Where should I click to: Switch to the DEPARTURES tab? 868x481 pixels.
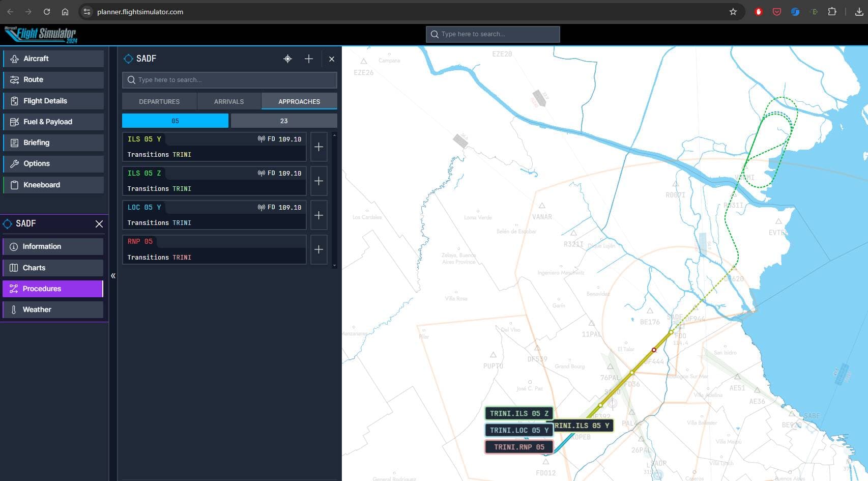pos(159,101)
